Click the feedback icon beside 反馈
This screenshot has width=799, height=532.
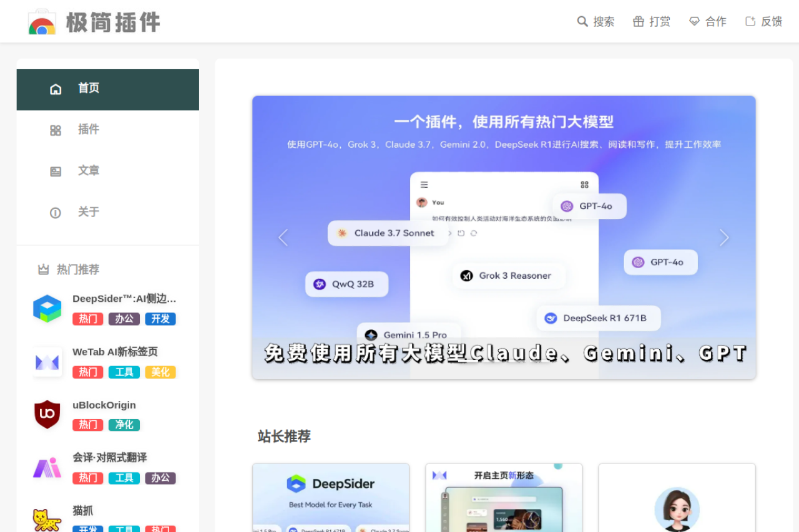pos(750,21)
